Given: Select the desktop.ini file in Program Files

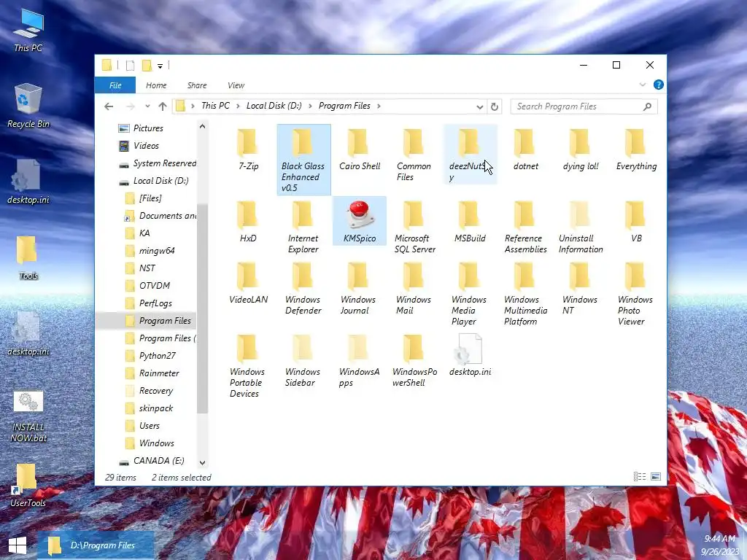Looking at the screenshot, I should coord(470,355).
